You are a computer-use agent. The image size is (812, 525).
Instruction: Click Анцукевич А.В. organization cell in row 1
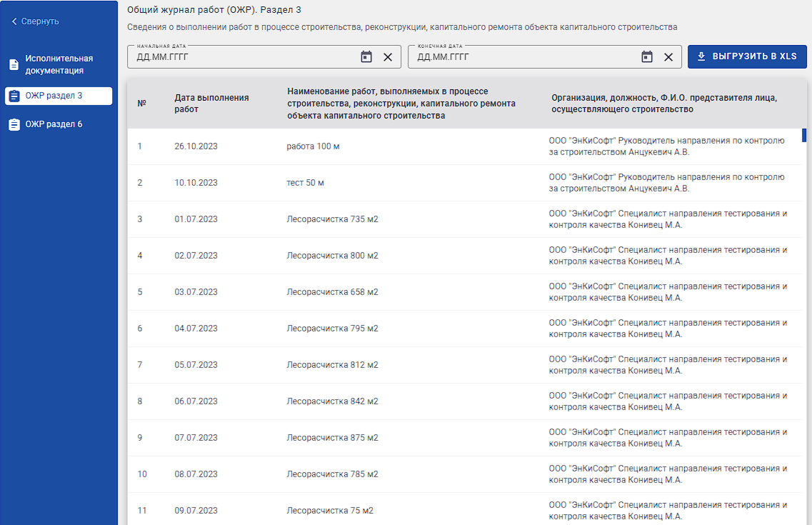667,146
